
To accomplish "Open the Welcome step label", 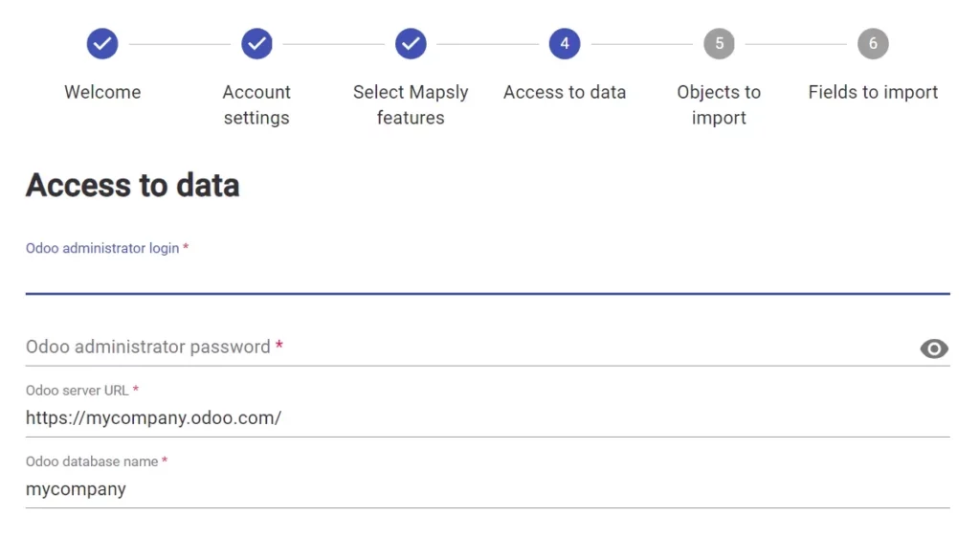I will click(x=102, y=92).
